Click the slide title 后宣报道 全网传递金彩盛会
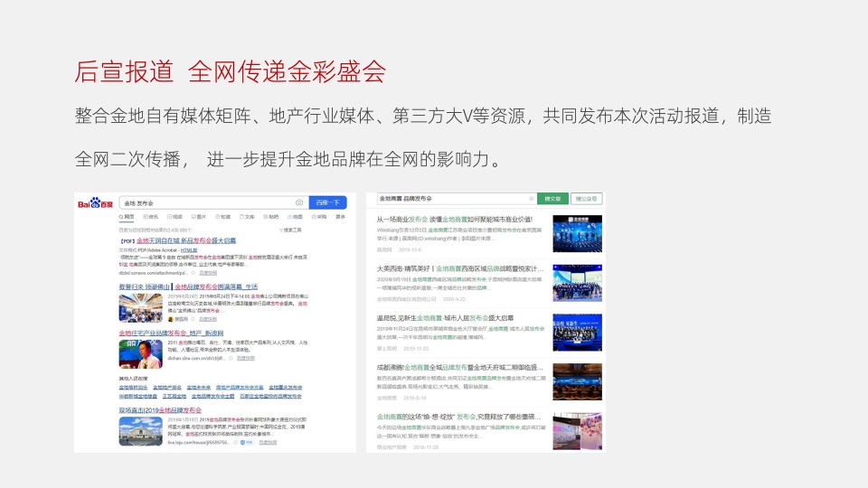Viewport: 868px width, 488px height. point(231,72)
